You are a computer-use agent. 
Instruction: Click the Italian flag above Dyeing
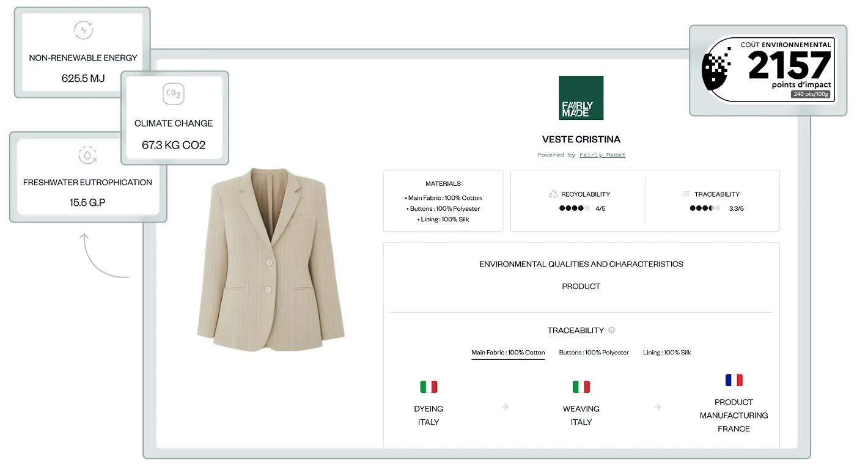(428, 387)
